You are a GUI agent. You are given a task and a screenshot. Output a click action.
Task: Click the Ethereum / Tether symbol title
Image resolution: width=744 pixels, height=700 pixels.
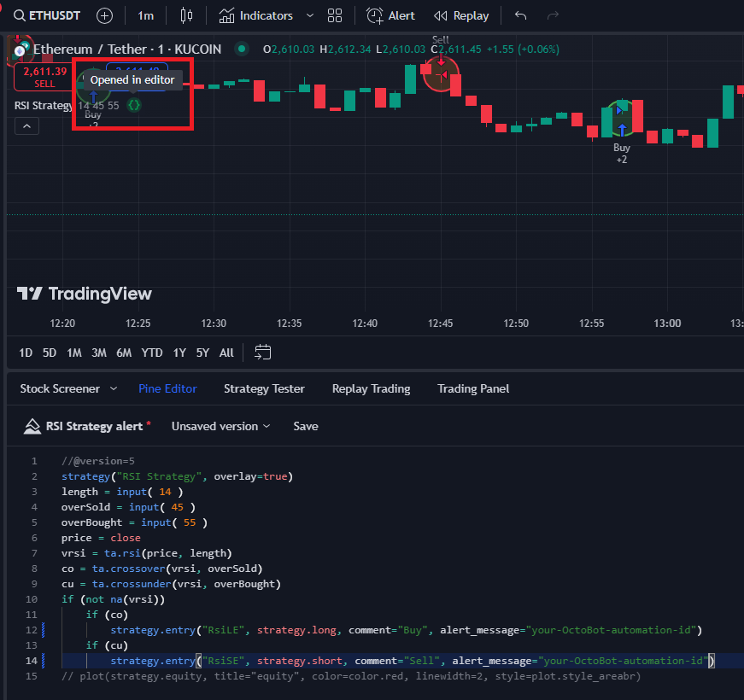click(x=127, y=49)
